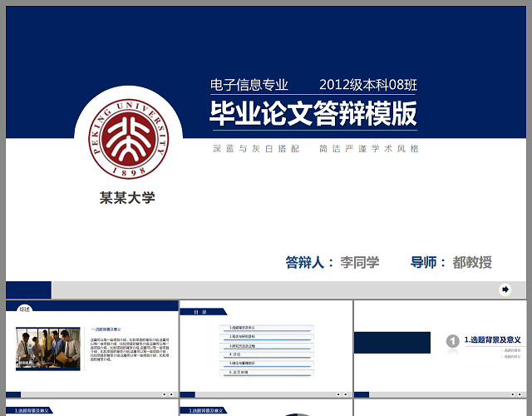Click contents entry number 1
Screen dimensions: 532x416
point(266,328)
